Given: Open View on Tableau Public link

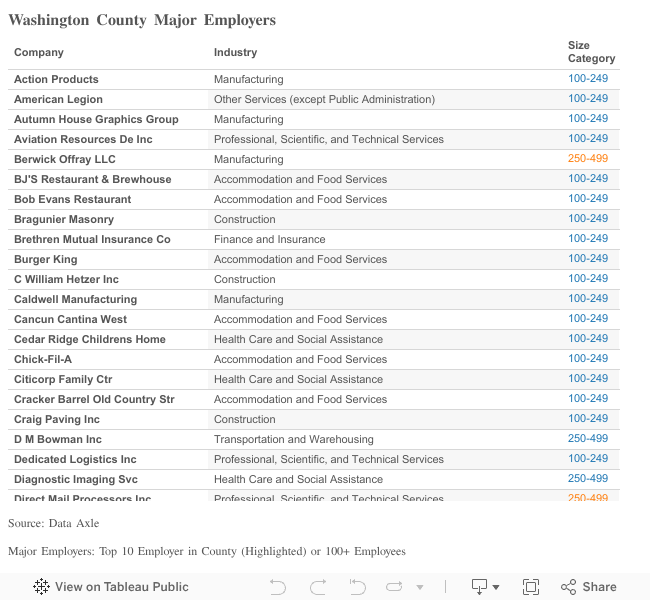Looking at the screenshot, I should pos(121,587).
